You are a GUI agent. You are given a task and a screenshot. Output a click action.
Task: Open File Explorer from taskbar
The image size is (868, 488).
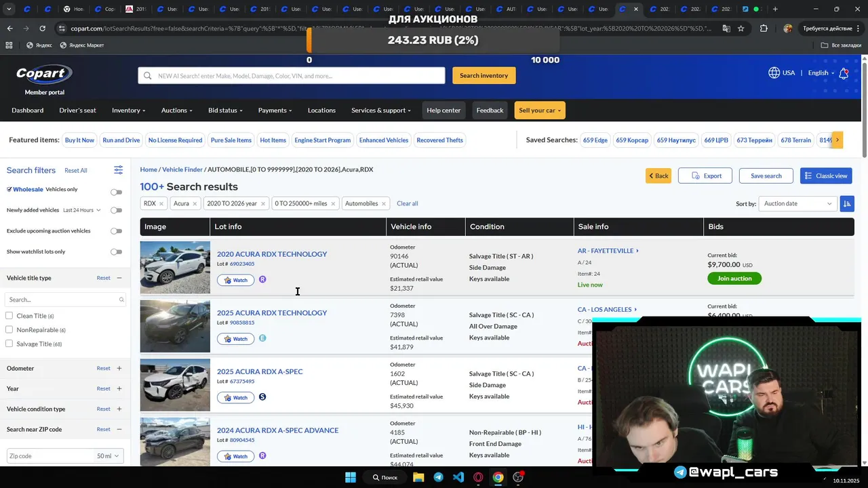tap(418, 477)
